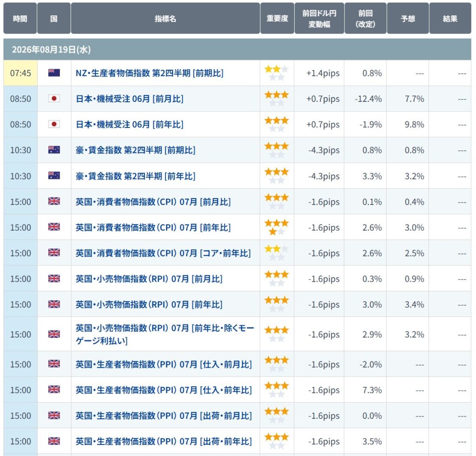Click previous value -12.4%
This screenshot has height=456, width=476.
click(368, 99)
